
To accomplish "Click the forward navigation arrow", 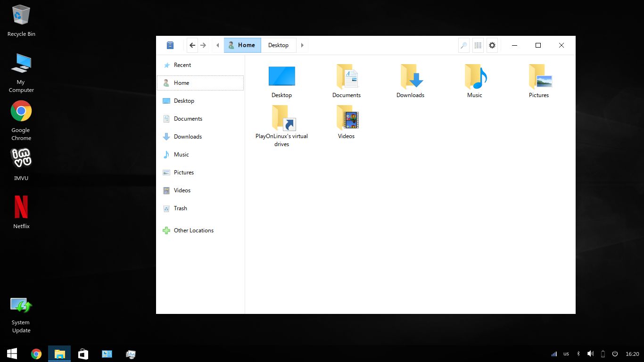I will (203, 45).
